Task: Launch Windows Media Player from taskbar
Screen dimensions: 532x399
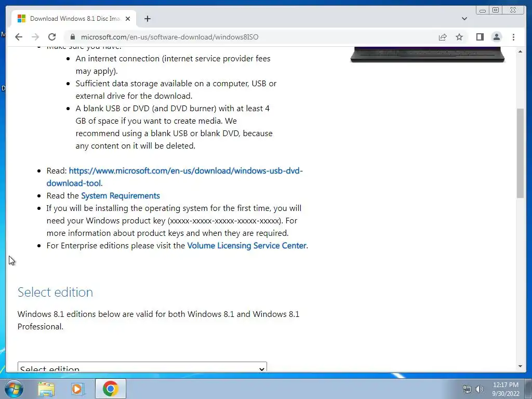Action: pos(77,389)
